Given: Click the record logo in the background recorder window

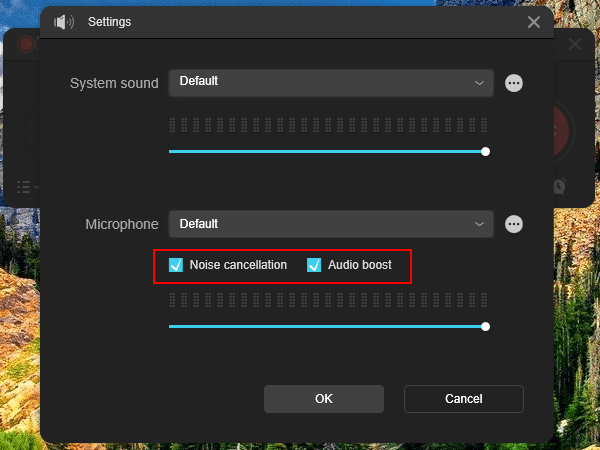Looking at the screenshot, I should 27,44.
